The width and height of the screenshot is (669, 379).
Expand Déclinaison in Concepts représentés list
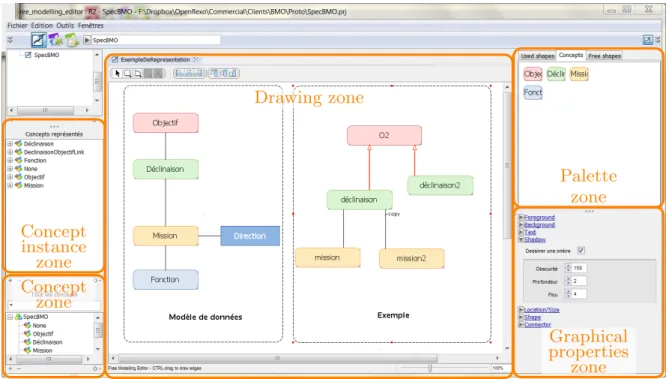(x=10, y=144)
